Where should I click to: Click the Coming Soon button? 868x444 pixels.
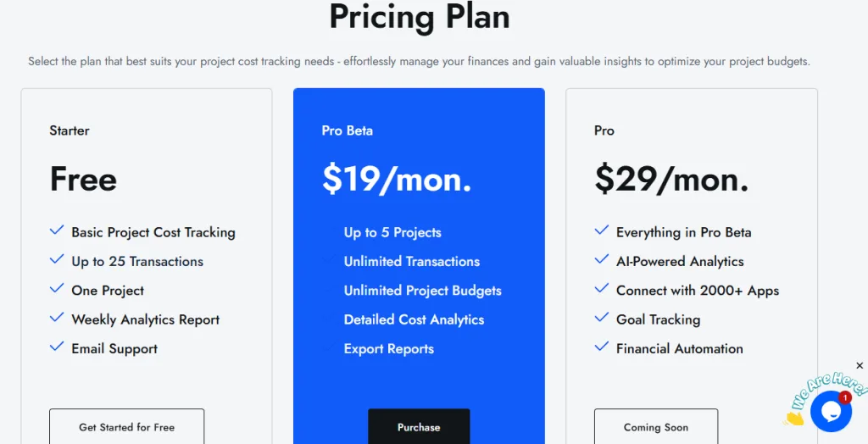[x=656, y=427]
